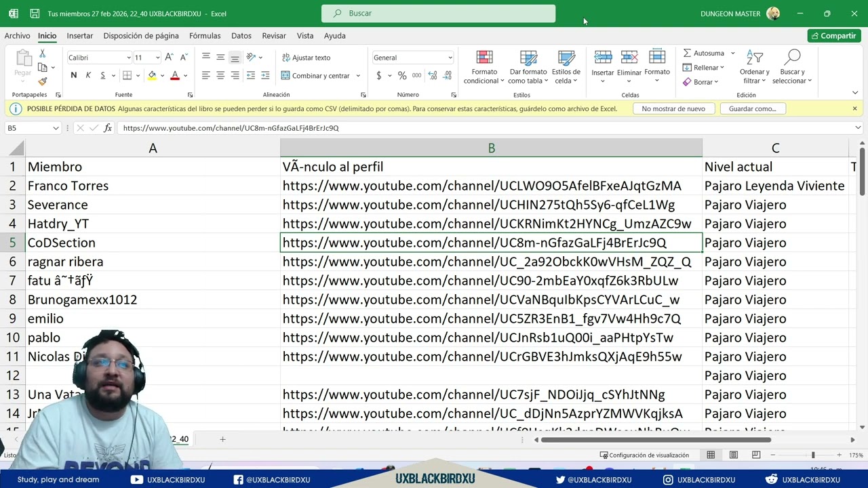Click the Compartir button

click(834, 36)
